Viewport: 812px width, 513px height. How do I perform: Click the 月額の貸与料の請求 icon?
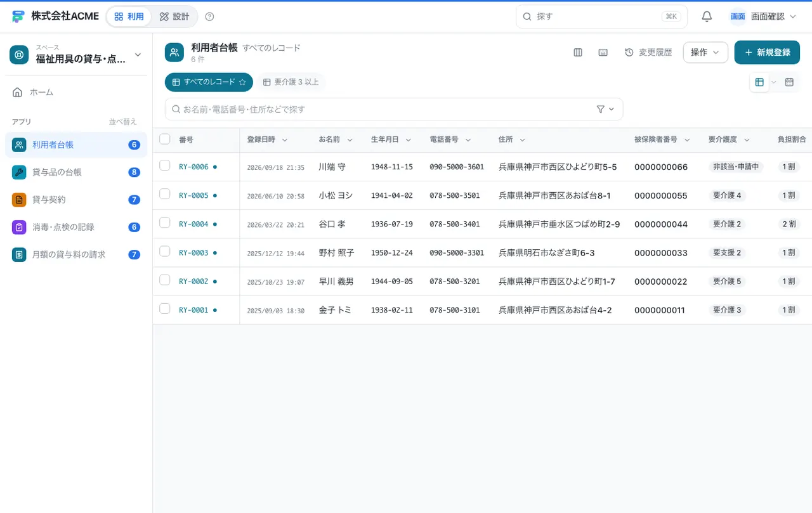tap(19, 255)
